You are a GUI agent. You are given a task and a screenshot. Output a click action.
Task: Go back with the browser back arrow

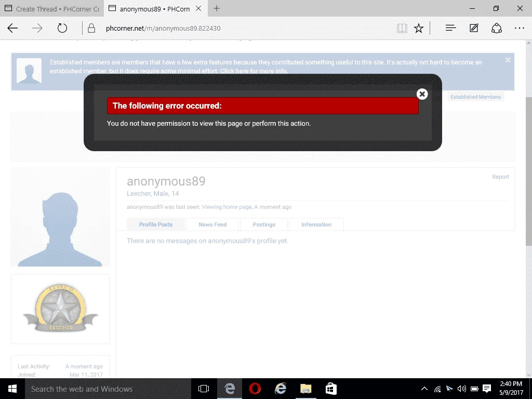(x=12, y=28)
